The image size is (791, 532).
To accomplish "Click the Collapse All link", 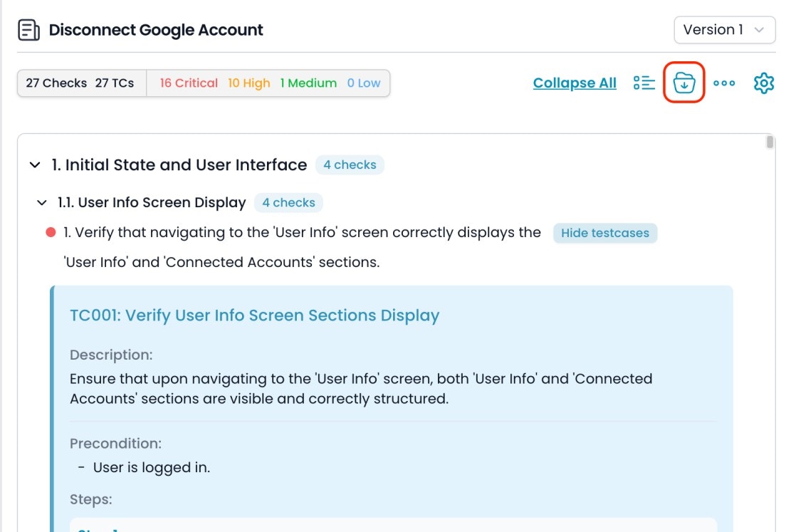I will 575,83.
